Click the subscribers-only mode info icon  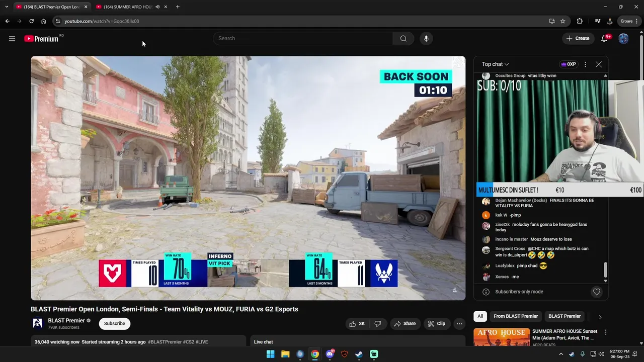point(486,292)
